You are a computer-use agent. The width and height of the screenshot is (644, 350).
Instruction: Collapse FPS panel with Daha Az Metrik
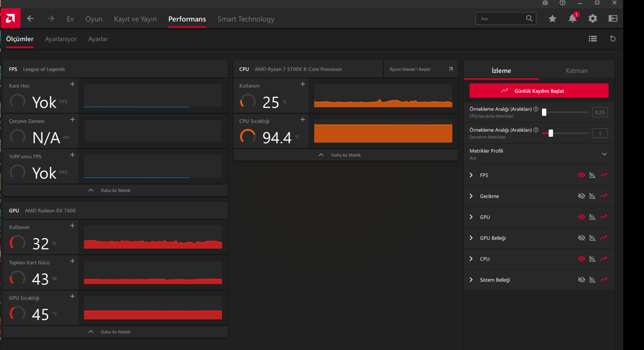pyautogui.click(x=115, y=190)
